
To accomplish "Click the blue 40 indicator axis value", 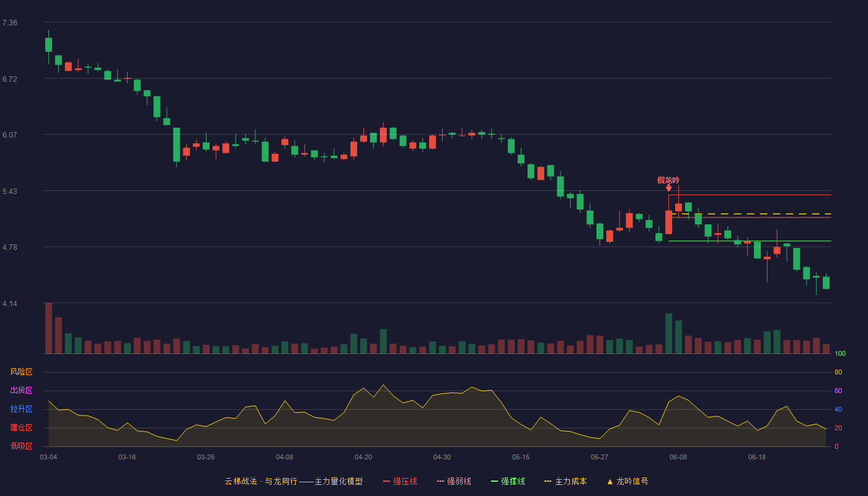I will pyautogui.click(x=838, y=409).
